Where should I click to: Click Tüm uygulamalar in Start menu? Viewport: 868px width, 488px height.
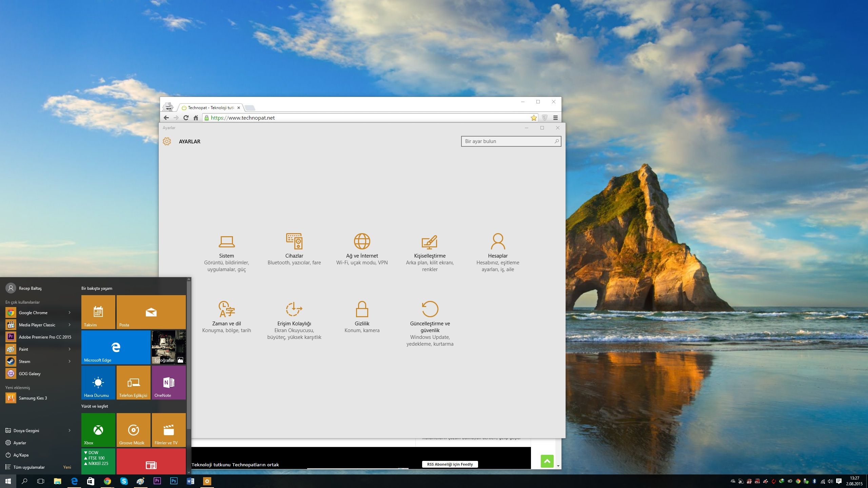pyautogui.click(x=29, y=467)
